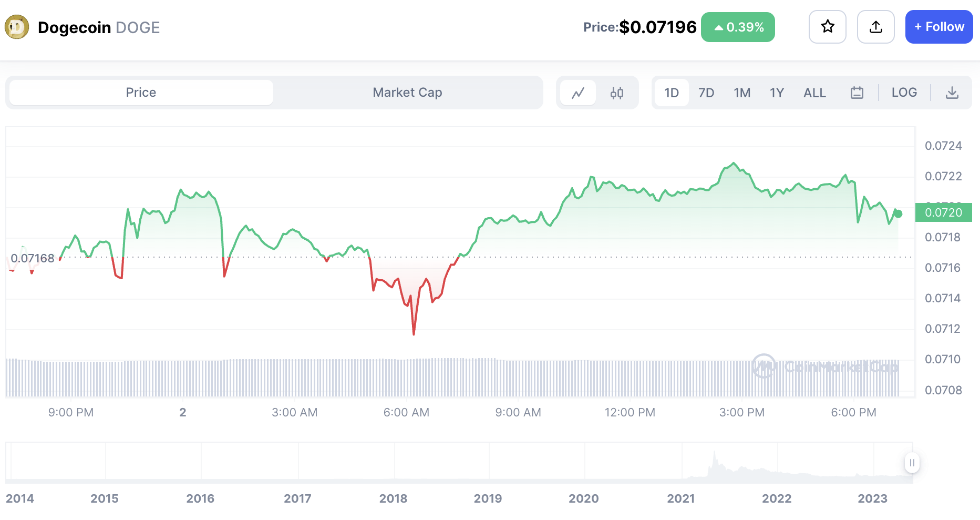
Task: Click the 3:00 AM time axis label
Action: [x=294, y=412]
